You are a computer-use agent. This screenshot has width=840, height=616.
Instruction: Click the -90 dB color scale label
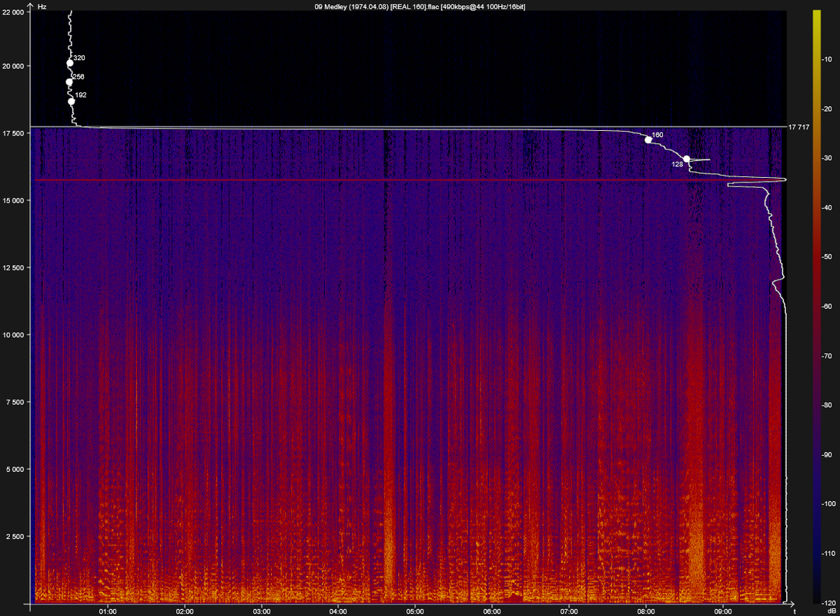pyautogui.click(x=827, y=454)
